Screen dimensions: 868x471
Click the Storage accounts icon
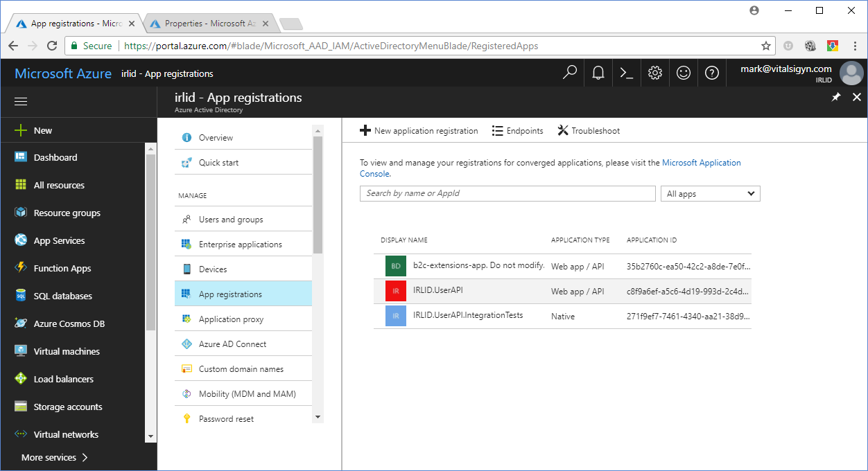[21, 407]
